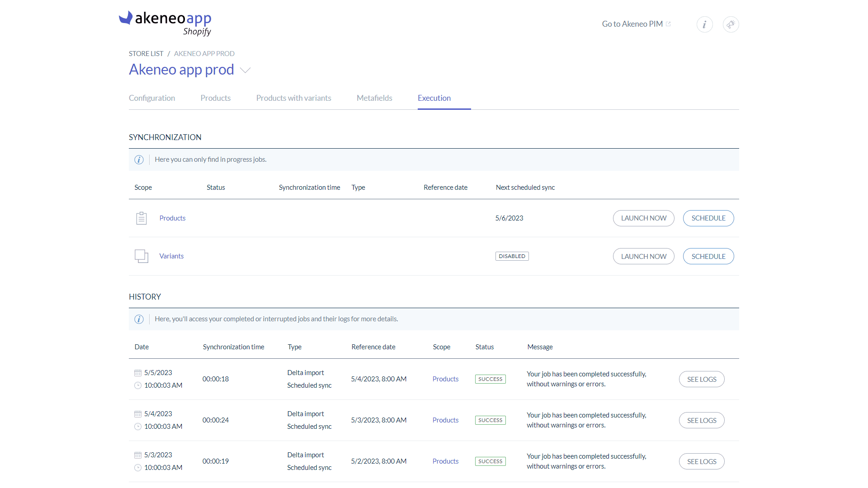This screenshot has width=868, height=488.
Task: Open Variants scope link in Synchronization table
Action: [x=171, y=256]
